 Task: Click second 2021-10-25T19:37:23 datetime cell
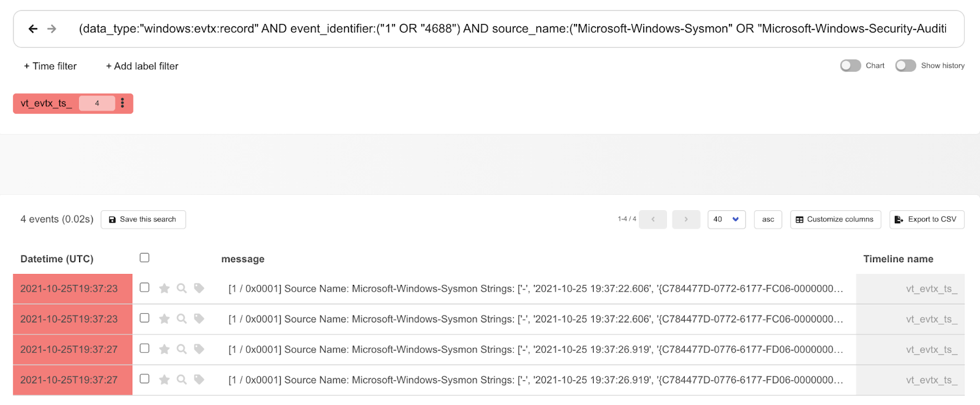(73, 319)
